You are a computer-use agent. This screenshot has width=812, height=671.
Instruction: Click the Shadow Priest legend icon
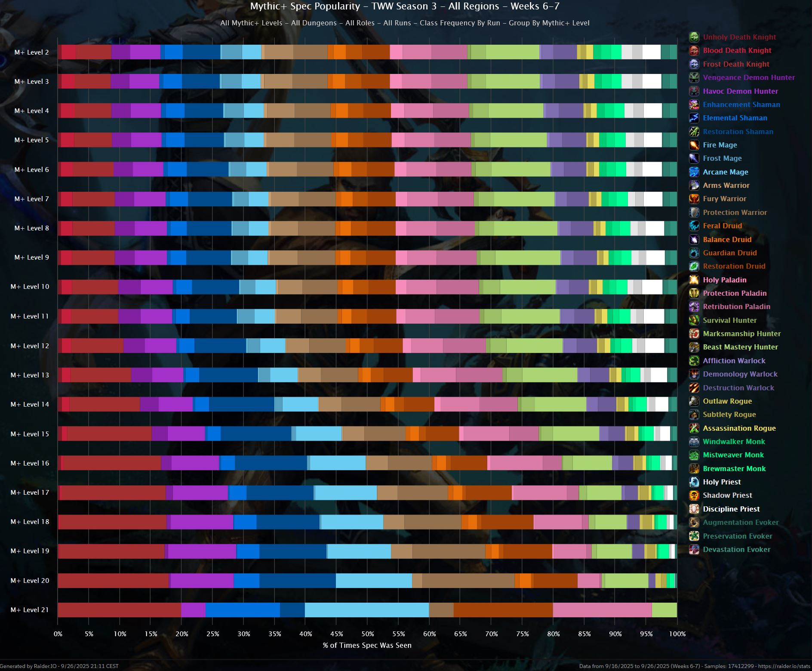pyautogui.click(x=694, y=495)
